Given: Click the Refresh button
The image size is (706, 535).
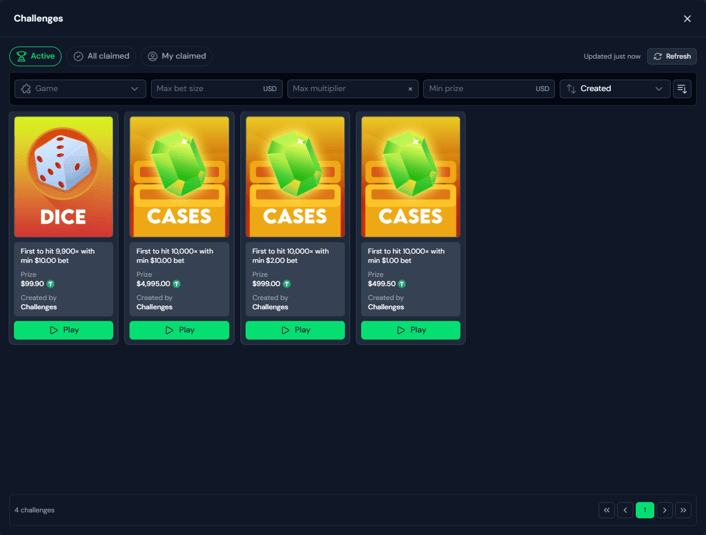Looking at the screenshot, I should pos(672,56).
